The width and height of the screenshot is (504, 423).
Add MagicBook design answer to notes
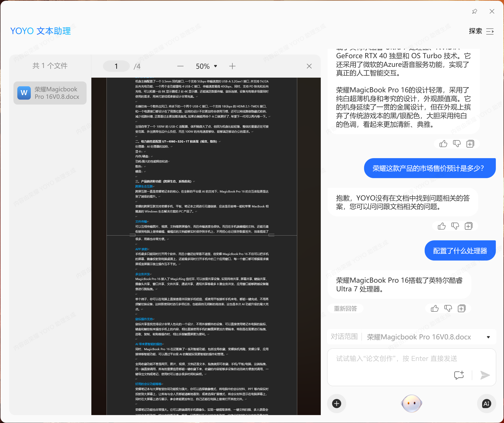pyautogui.click(x=470, y=144)
